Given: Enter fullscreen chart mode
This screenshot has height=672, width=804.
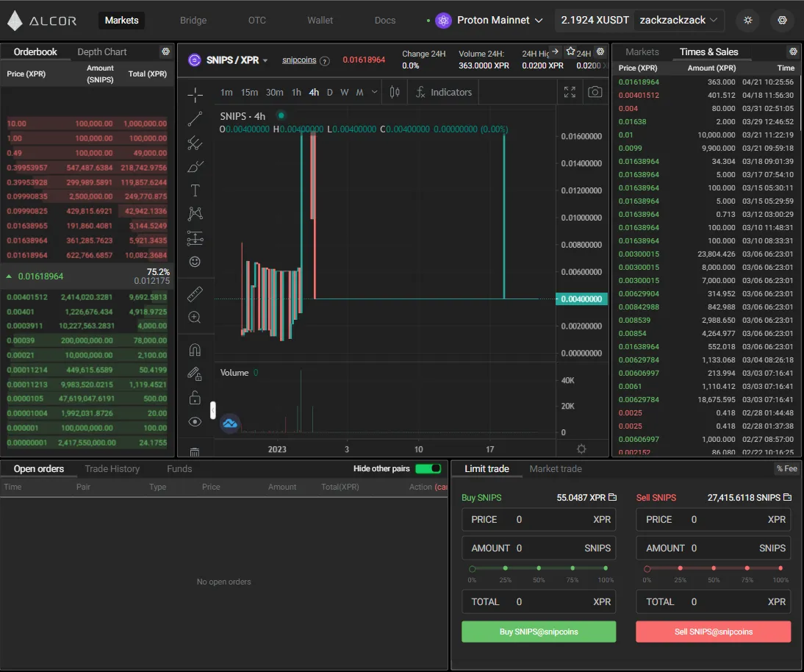Looking at the screenshot, I should coord(570,93).
